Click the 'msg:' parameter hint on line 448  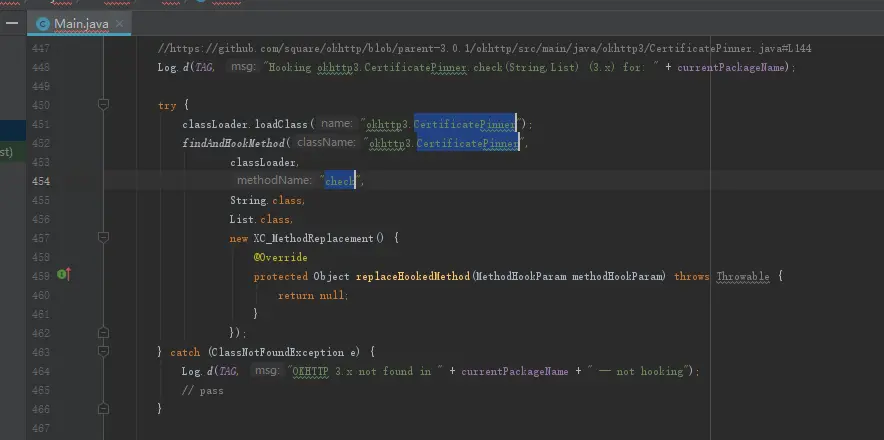click(x=244, y=67)
